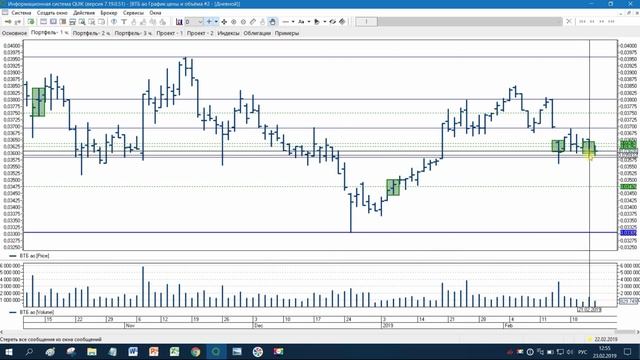Click the chain link toolbar icon
The width and height of the screenshot is (640, 360).
point(332,22)
